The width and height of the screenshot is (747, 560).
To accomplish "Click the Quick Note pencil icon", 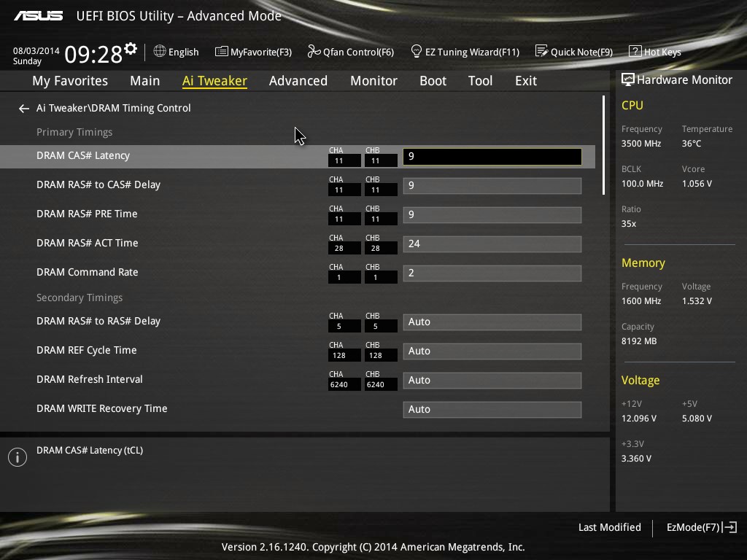I will pyautogui.click(x=541, y=51).
